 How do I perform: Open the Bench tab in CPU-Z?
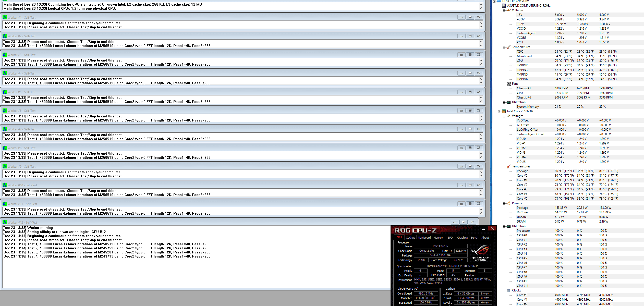point(474,238)
